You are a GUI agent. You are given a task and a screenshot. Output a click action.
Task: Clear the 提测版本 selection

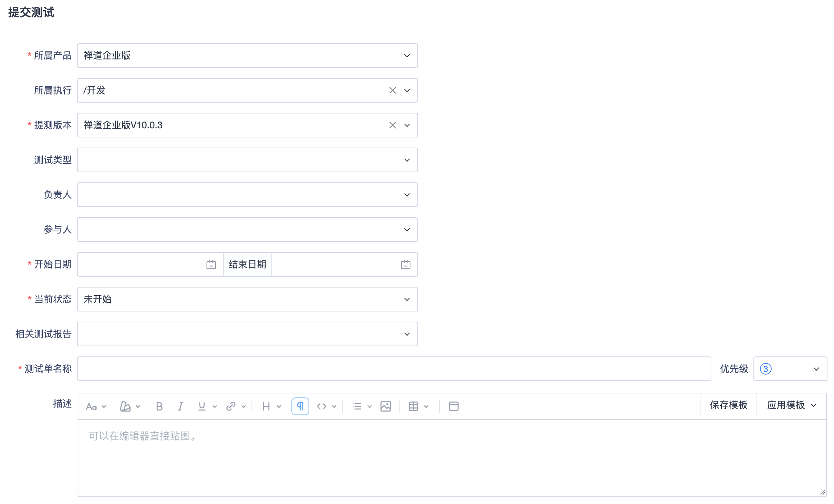tap(392, 125)
